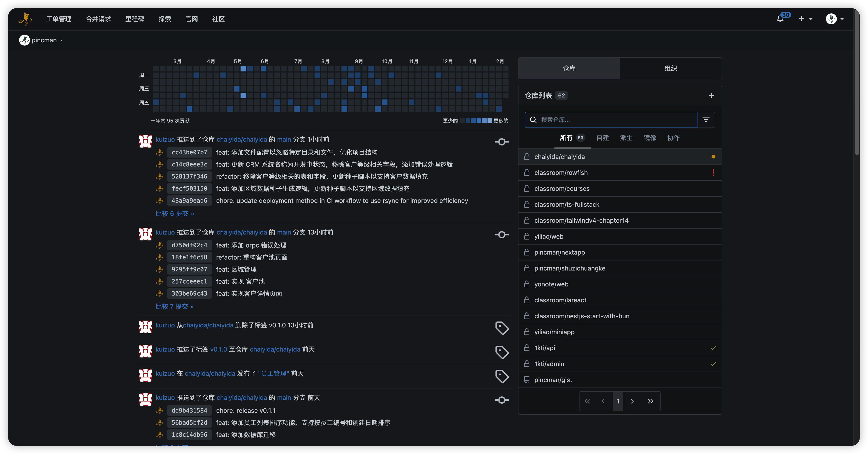The image size is (868, 454).
Task: Click the plus icon beside 仓库列表
Action: click(x=711, y=95)
